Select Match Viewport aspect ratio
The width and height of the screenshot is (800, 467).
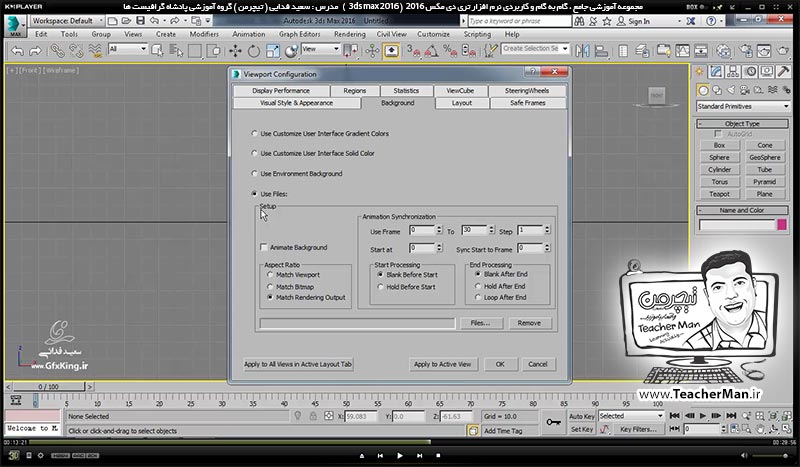pos(270,275)
